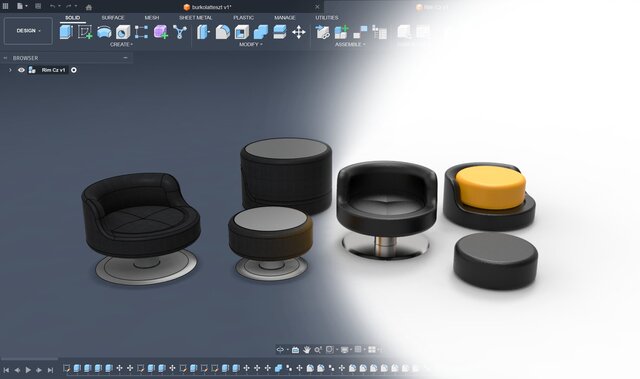Open the undo history dropdown arrow
The height and width of the screenshot is (379, 640).
click(60, 7)
